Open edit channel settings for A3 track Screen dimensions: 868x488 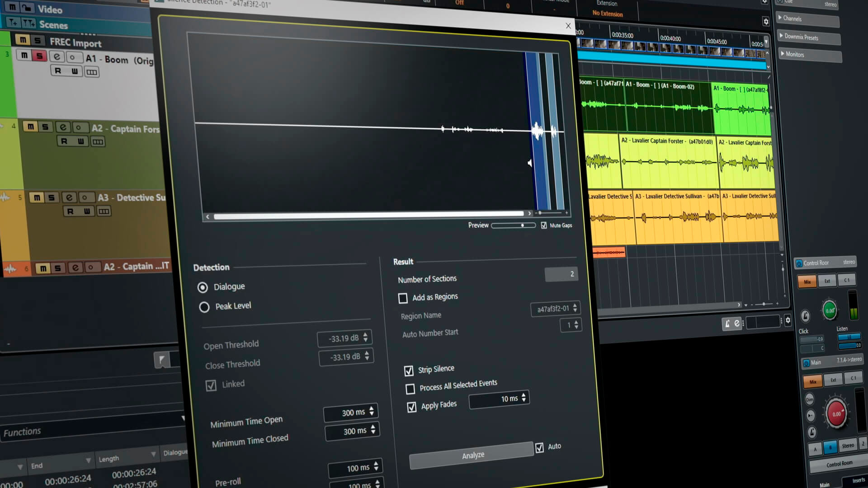pyautogui.click(x=69, y=197)
